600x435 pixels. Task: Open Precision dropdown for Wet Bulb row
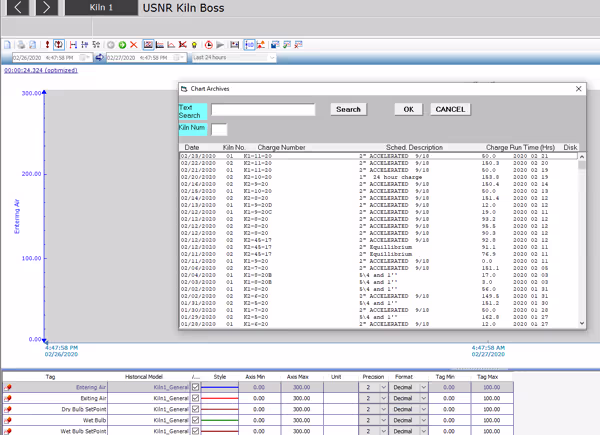click(383, 420)
